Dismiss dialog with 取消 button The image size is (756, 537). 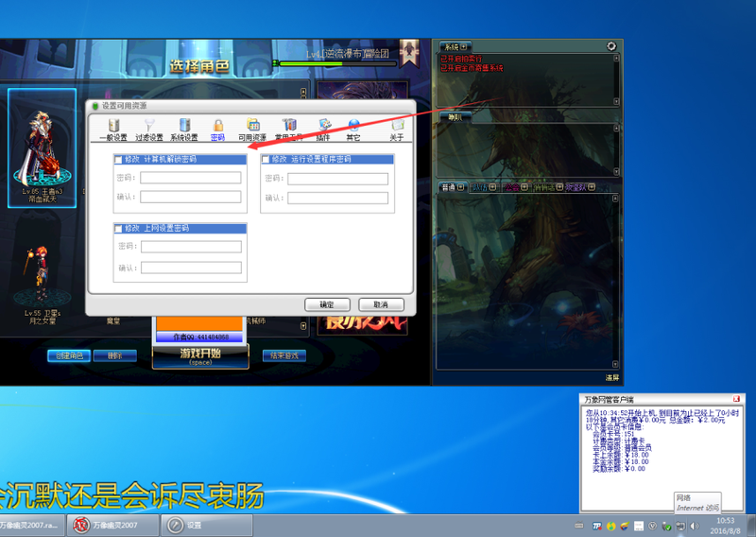(x=381, y=304)
